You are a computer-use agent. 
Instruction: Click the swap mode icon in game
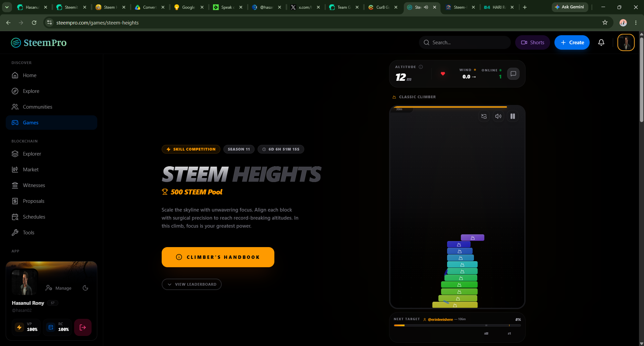[x=484, y=116]
